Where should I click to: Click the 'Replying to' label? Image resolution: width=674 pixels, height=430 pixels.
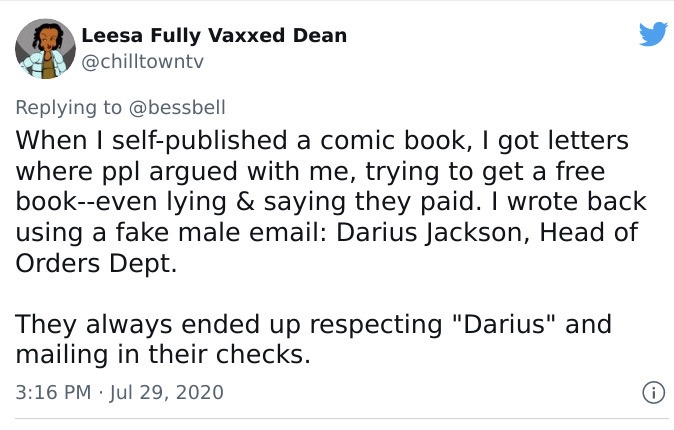coord(69,108)
